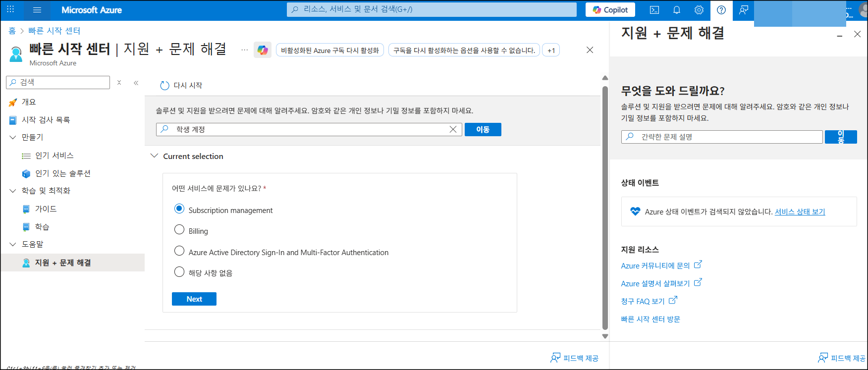Clear the 학생 계정 search text
The width and height of the screenshot is (868, 370).
(453, 129)
